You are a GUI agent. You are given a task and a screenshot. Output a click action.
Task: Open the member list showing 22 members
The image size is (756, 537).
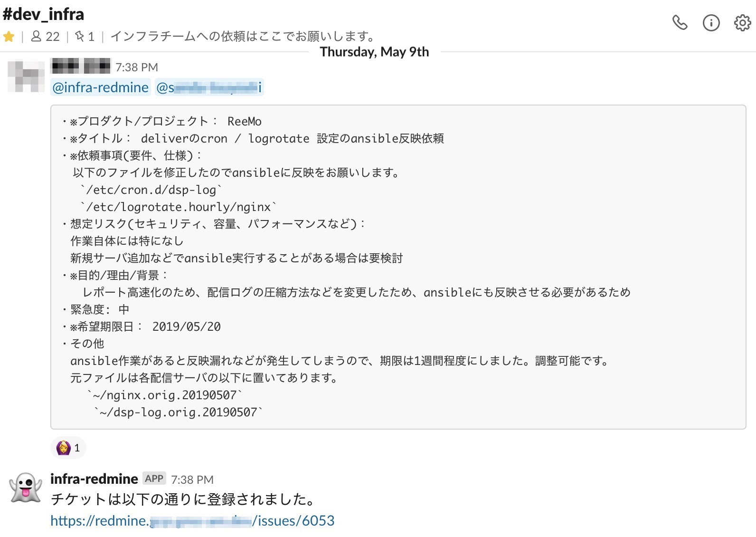point(46,37)
